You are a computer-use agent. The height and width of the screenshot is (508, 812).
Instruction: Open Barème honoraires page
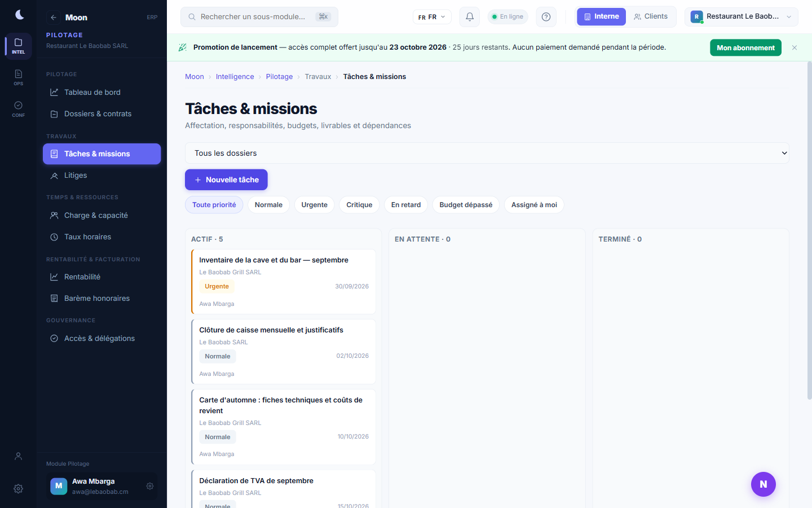[101, 299]
